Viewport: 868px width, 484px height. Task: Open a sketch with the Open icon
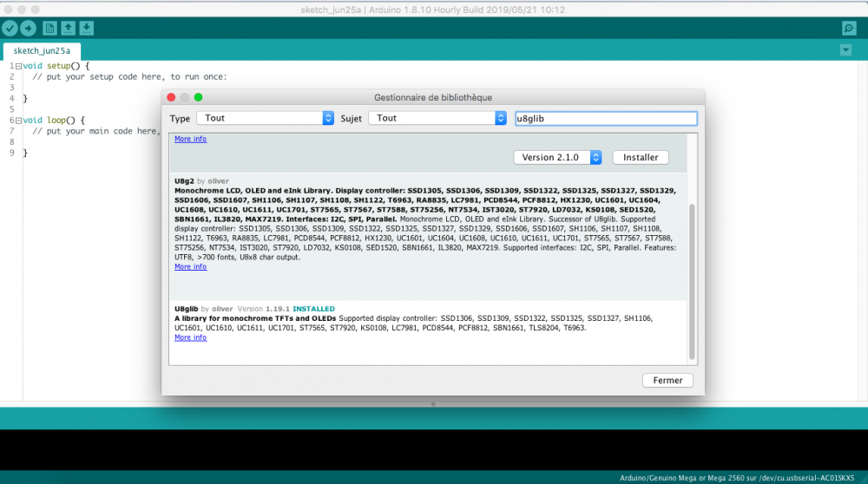pos(68,29)
